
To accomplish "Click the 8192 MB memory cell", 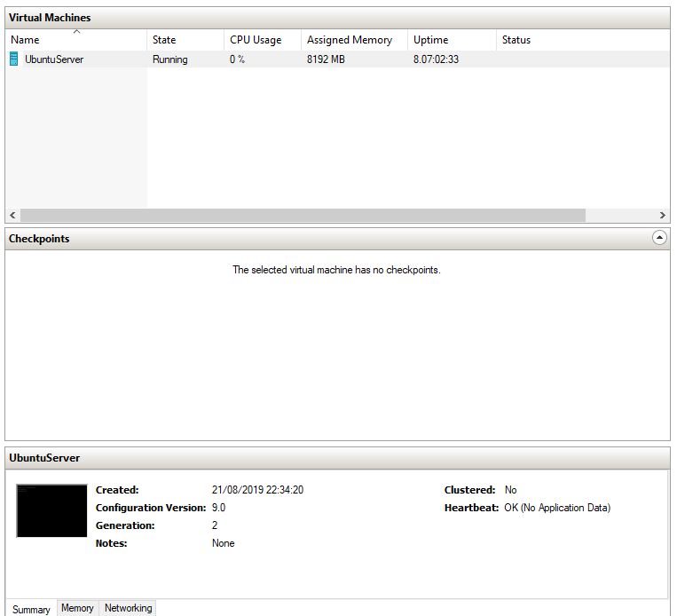I will (x=326, y=59).
